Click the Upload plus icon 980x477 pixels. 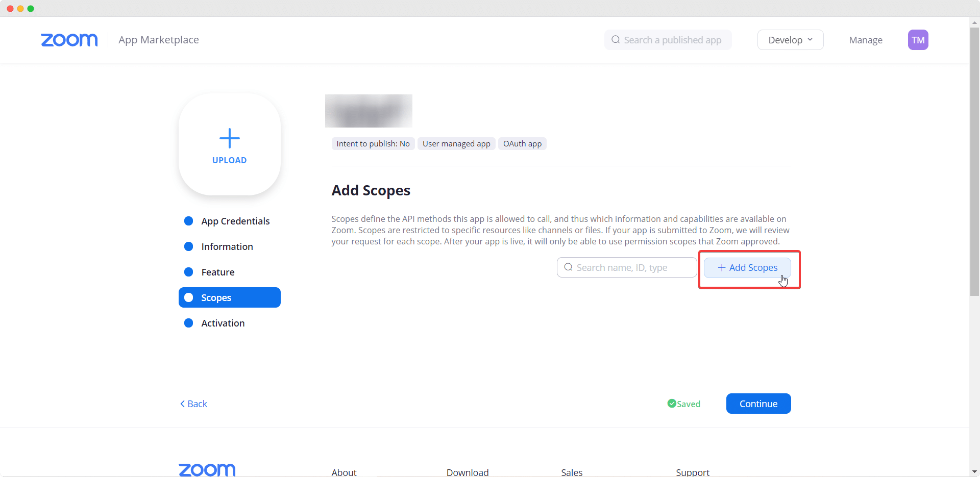pyautogui.click(x=229, y=138)
